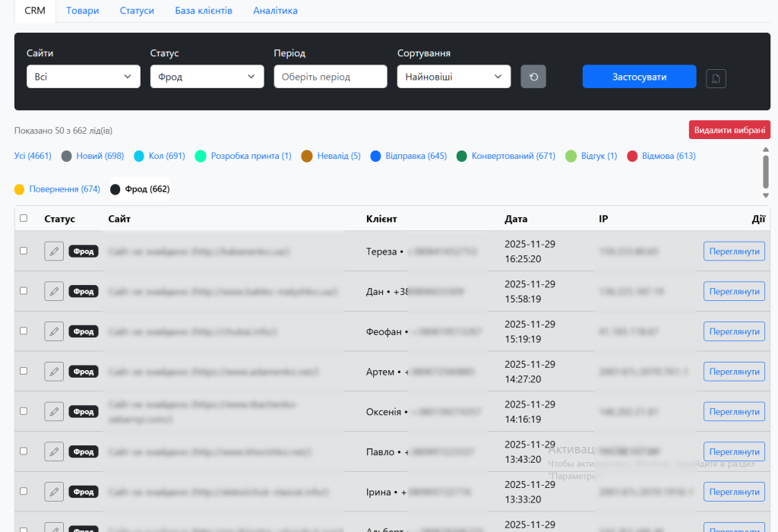This screenshot has height=532, width=778.
Task: Click the Оберіть період date input
Action: 330,77
